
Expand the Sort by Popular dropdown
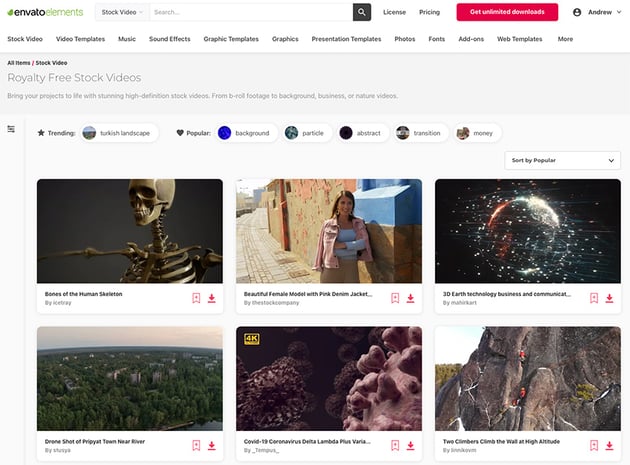[562, 160]
